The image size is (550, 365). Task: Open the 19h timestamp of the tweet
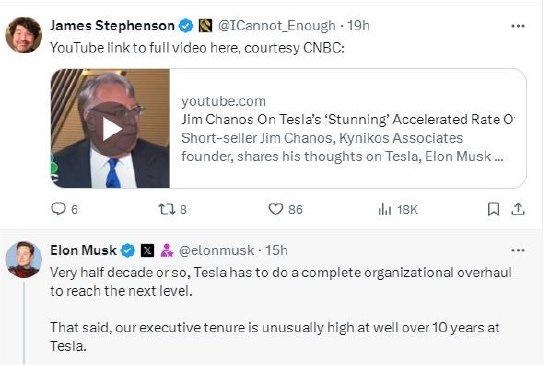click(358, 26)
